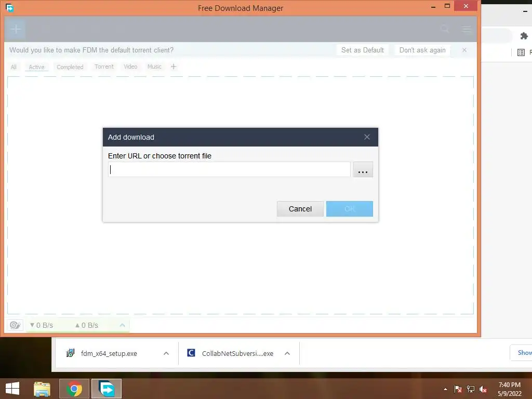Open the Music filter tab

[x=154, y=66]
